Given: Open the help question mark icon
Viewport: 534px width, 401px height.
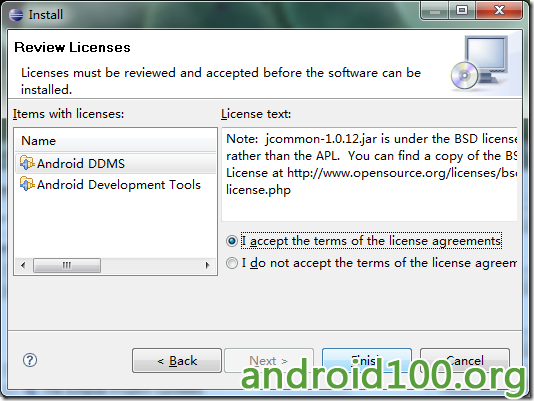Looking at the screenshot, I should 30,360.
